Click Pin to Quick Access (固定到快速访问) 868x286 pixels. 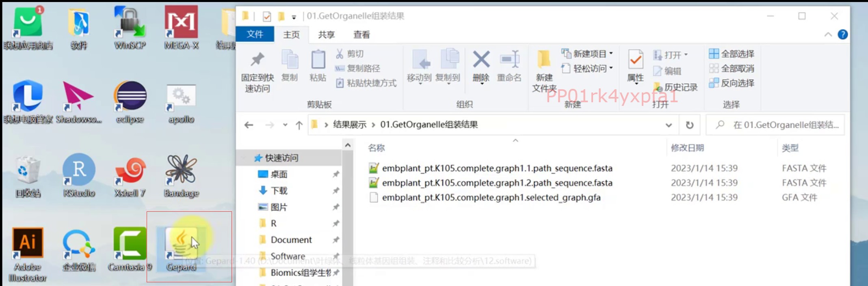[x=257, y=71]
